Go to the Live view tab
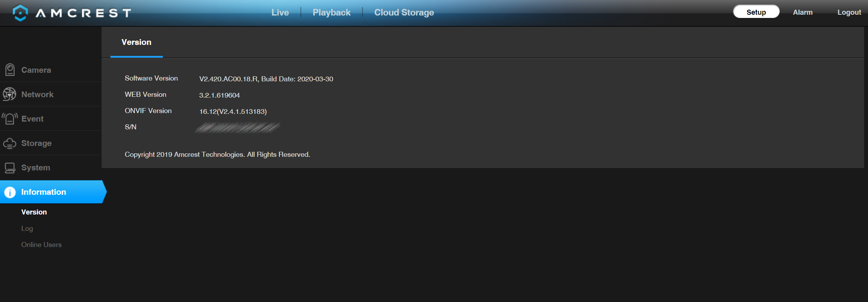 pyautogui.click(x=280, y=12)
